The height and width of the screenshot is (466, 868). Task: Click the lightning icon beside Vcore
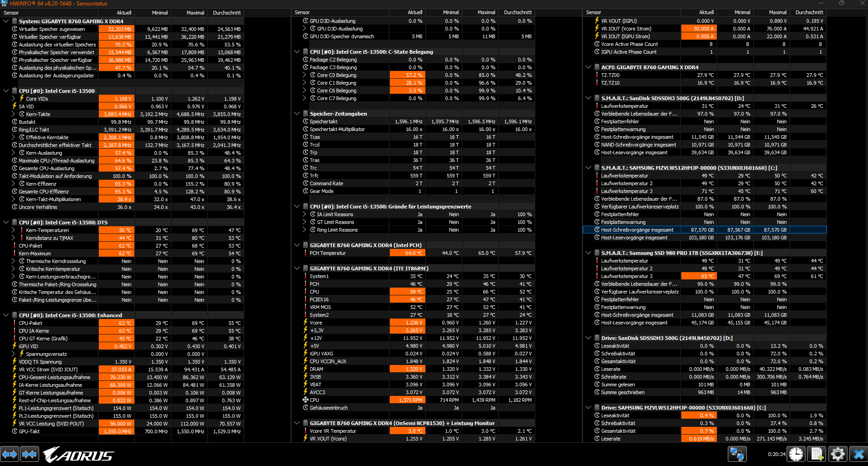[305, 323]
